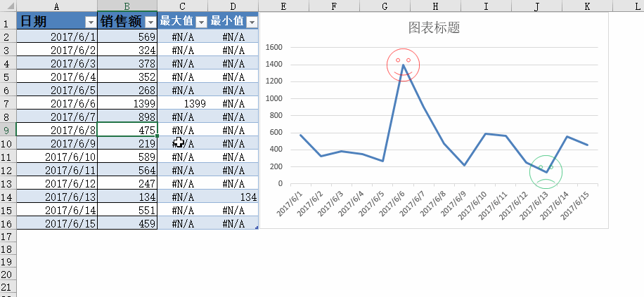Click the 日期 header cell
The width and height of the screenshot is (644, 297).
(57, 20)
